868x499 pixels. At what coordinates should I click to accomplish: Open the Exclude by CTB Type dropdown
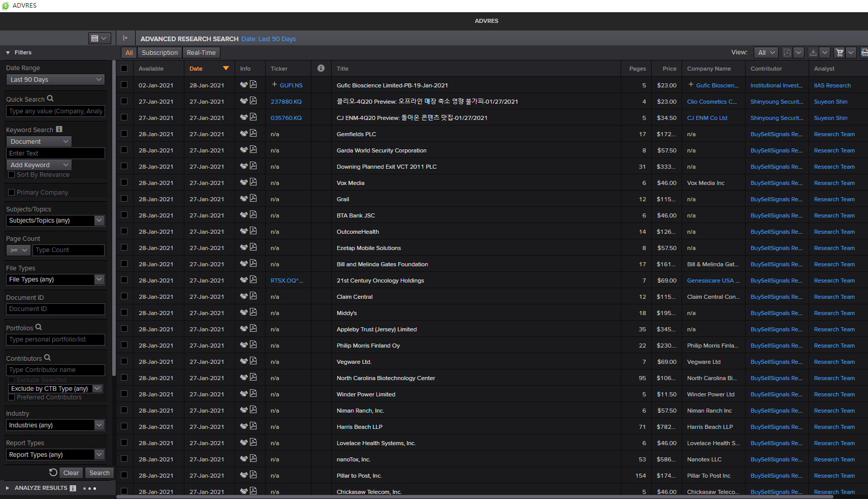(x=56, y=388)
